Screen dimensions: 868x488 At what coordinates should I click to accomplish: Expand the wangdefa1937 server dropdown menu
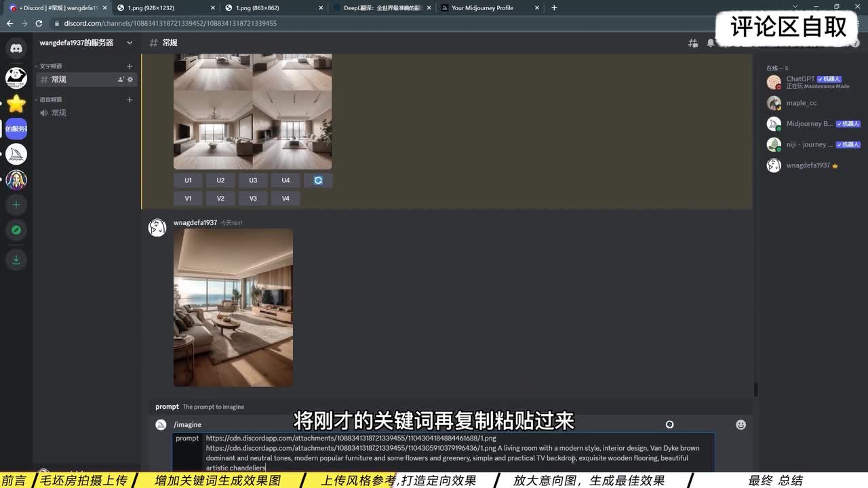(x=130, y=43)
